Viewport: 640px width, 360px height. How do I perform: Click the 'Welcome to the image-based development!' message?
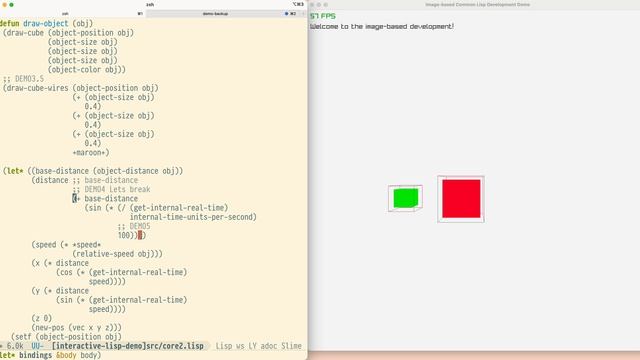point(382,26)
